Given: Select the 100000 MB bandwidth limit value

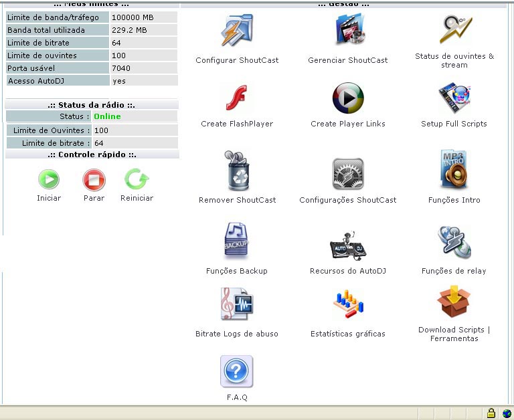Looking at the screenshot, I should pos(133,17).
